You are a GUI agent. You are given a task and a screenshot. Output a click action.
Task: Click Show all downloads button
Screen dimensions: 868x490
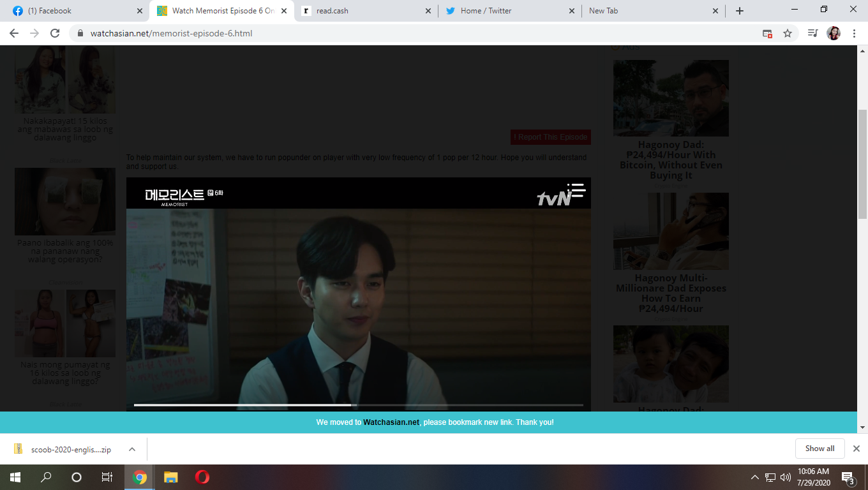coord(819,449)
